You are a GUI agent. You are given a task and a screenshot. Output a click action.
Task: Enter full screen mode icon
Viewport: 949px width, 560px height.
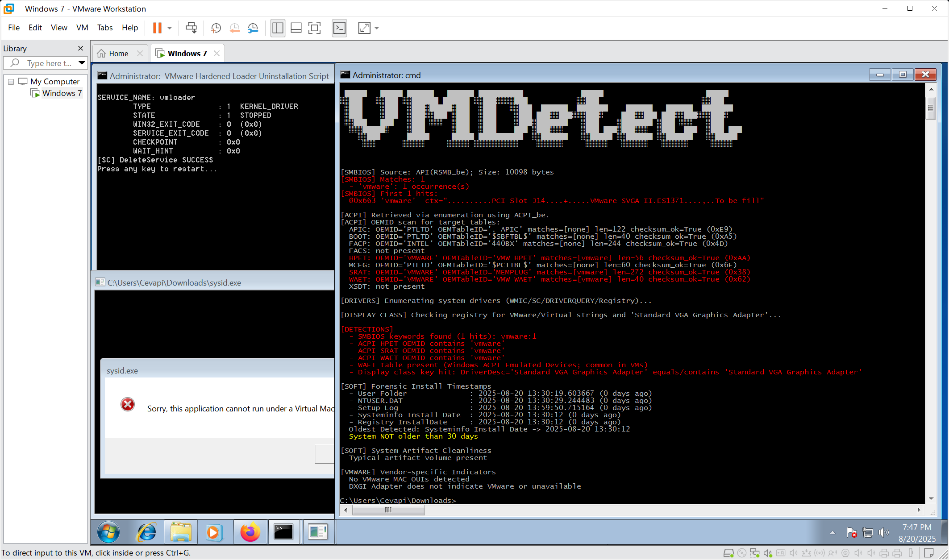(315, 28)
